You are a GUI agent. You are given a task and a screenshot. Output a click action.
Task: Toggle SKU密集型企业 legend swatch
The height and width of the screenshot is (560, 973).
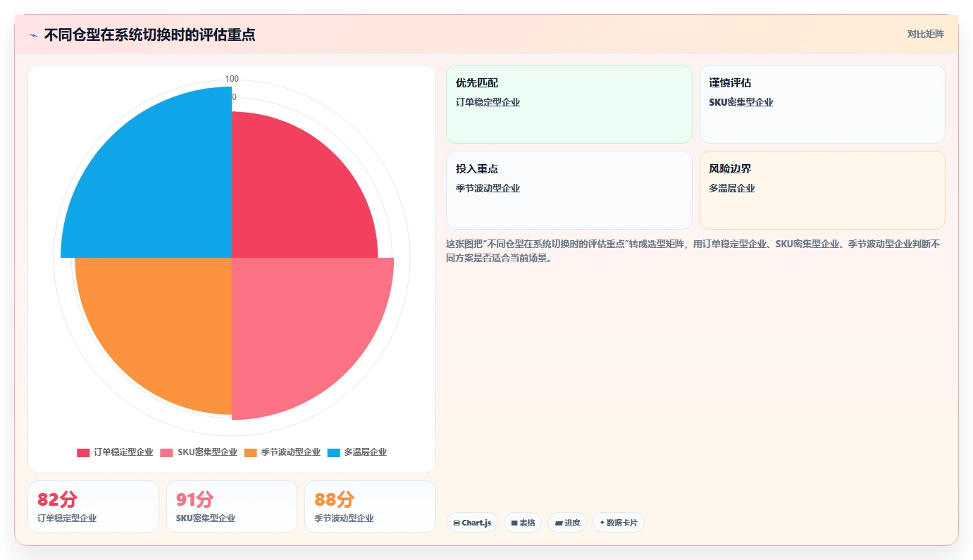[x=166, y=452]
